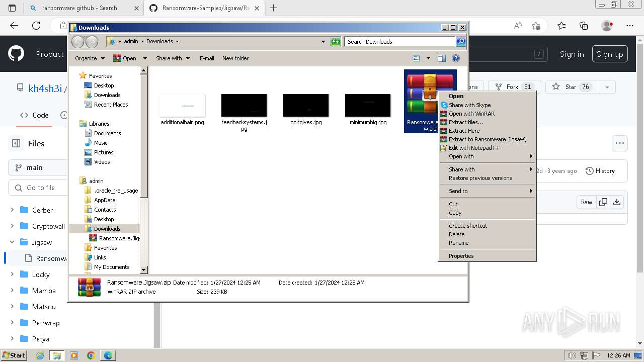The image size is (644, 362).
Task: Open the Share with toolbar dropdown
Action: click(173, 58)
